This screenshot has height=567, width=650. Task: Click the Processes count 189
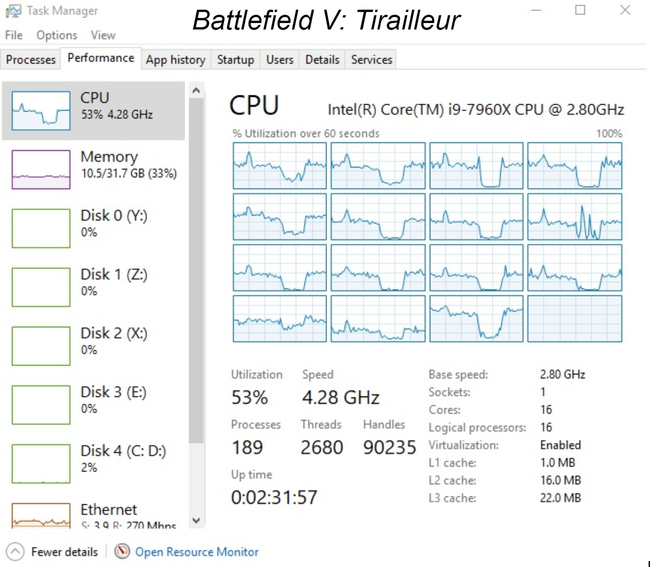[x=247, y=448]
